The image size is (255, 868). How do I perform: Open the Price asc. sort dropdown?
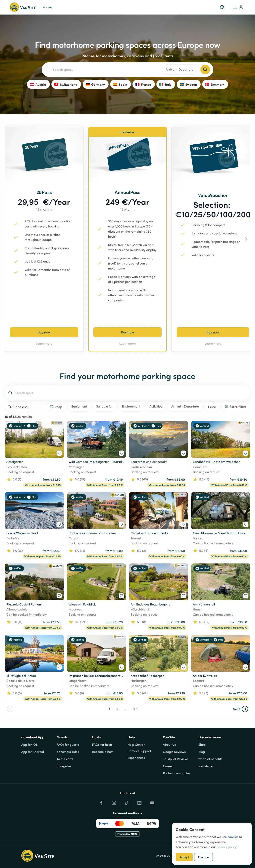[x=18, y=407]
